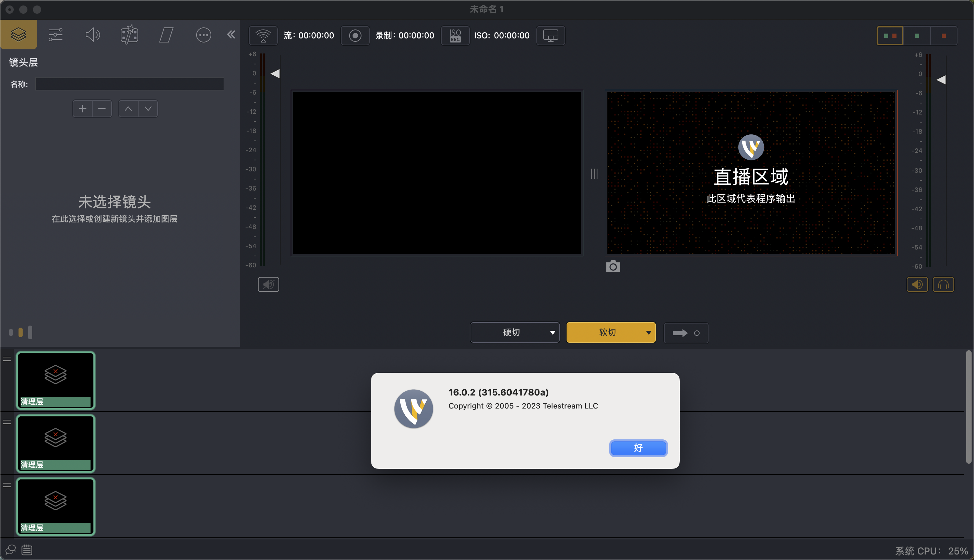Select preview and live dual layout
The image size is (974, 560).
point(890,35)
